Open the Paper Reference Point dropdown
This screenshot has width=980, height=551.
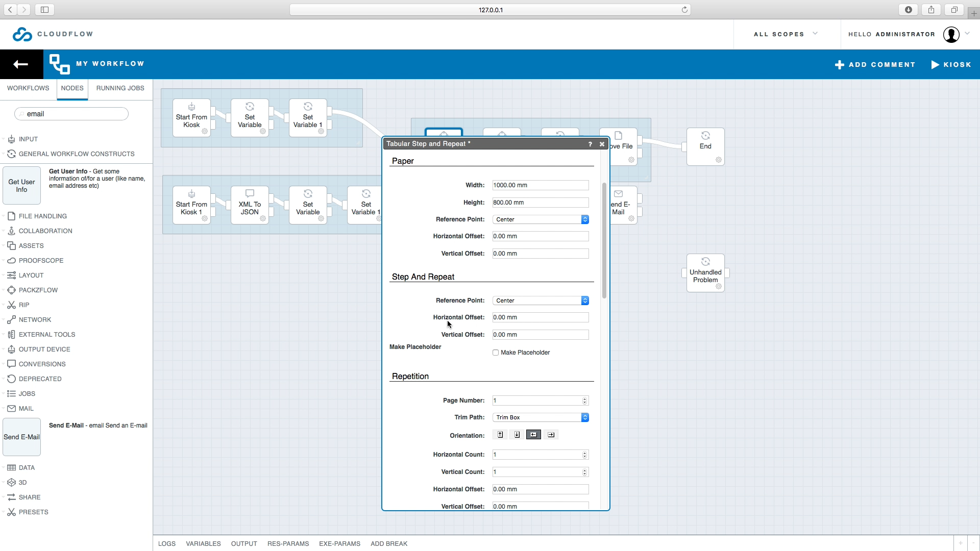(541, 219)
